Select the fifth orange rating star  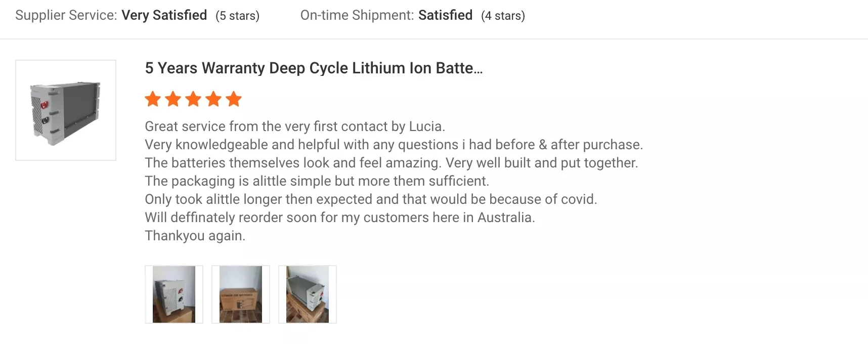[234, 99]
